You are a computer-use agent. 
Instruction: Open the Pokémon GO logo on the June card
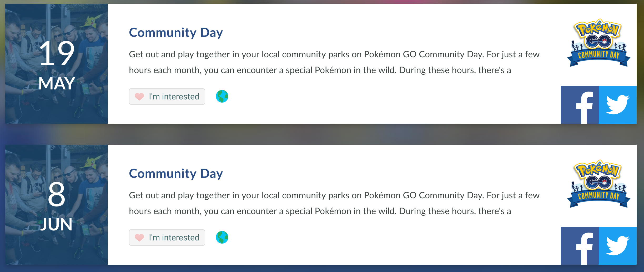tap(598, 184)
